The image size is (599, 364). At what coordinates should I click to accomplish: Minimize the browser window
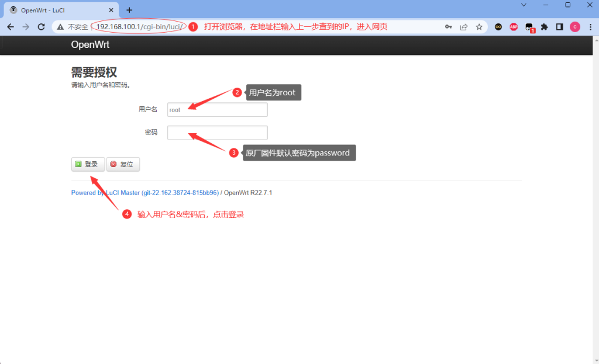pyautogui.click(x=546, y=5)
